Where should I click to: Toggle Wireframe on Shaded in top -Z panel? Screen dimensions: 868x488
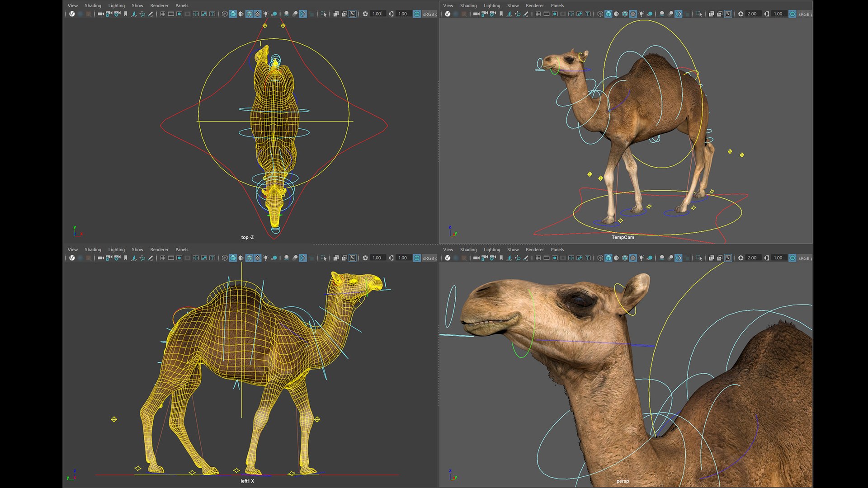tap(250, 14)
